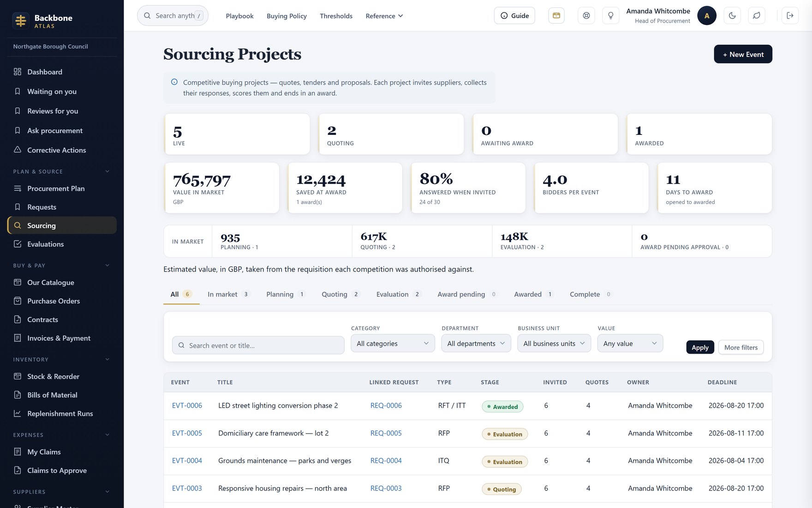The width and height of the screenshot is (812, 508).
Task: Switch to the Evaluation tab
Action: point(398,294)
